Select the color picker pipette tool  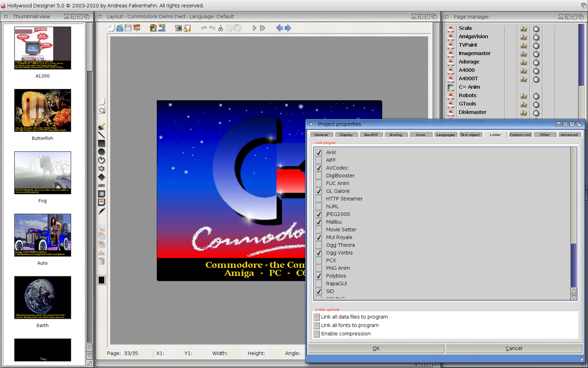coord(102,211)
